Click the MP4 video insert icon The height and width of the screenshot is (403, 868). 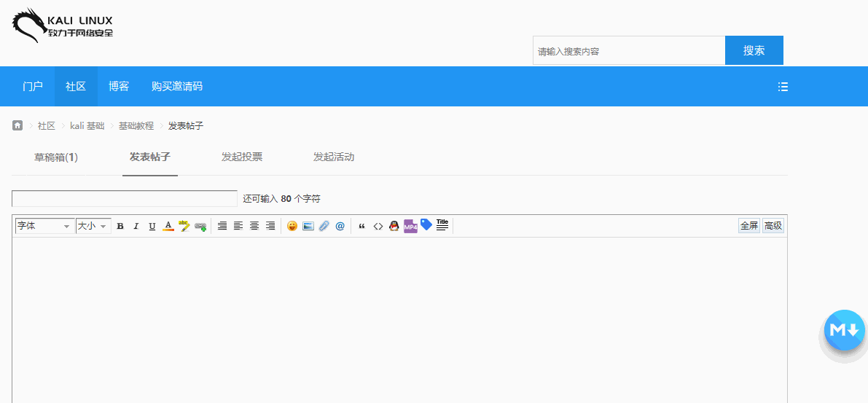click(x=410, y=227)
